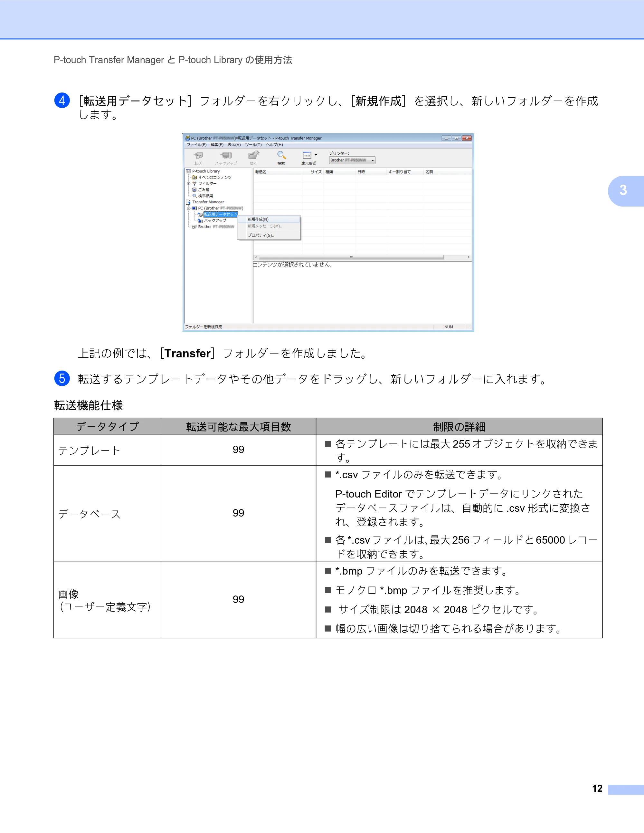Click the 種類 column header
Image resolution: width=644 pixels, height=833 pixels.
pyautogui.click(x=339, y=172)
